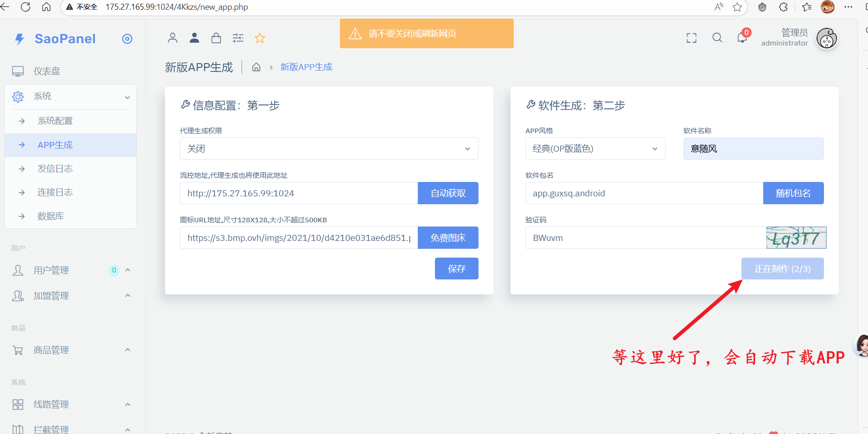Toggle the sidebar circle button beside SaoPanel

click(127, 39)
